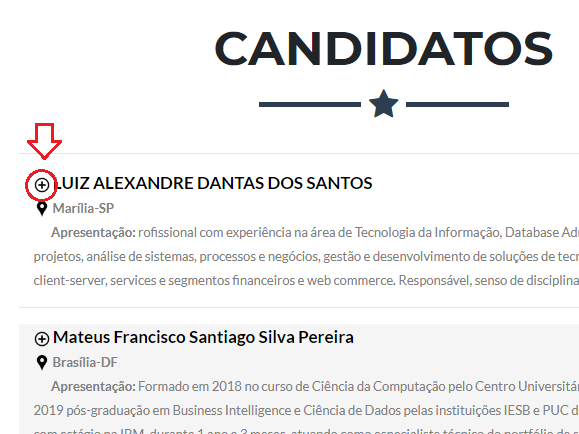The image size is (579, 434).
Task: Open Mateus Francisco Santiago Silva Pereira name
Action: 203,338
